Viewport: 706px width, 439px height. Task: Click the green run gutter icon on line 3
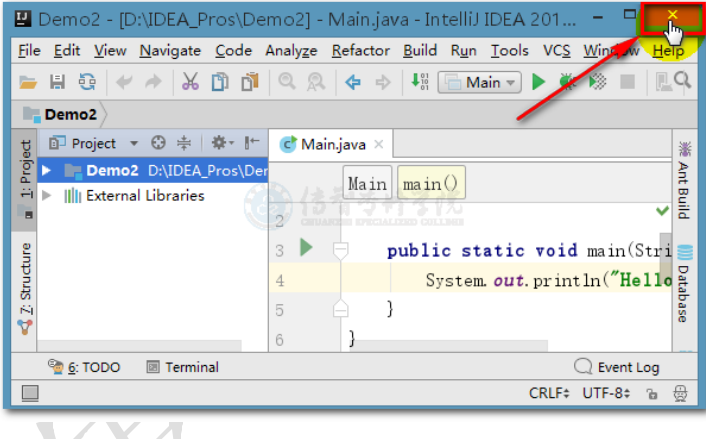(306, 248)
